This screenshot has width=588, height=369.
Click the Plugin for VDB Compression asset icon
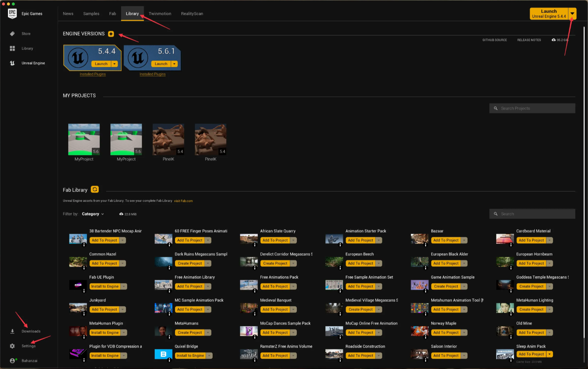coord(78,354)
